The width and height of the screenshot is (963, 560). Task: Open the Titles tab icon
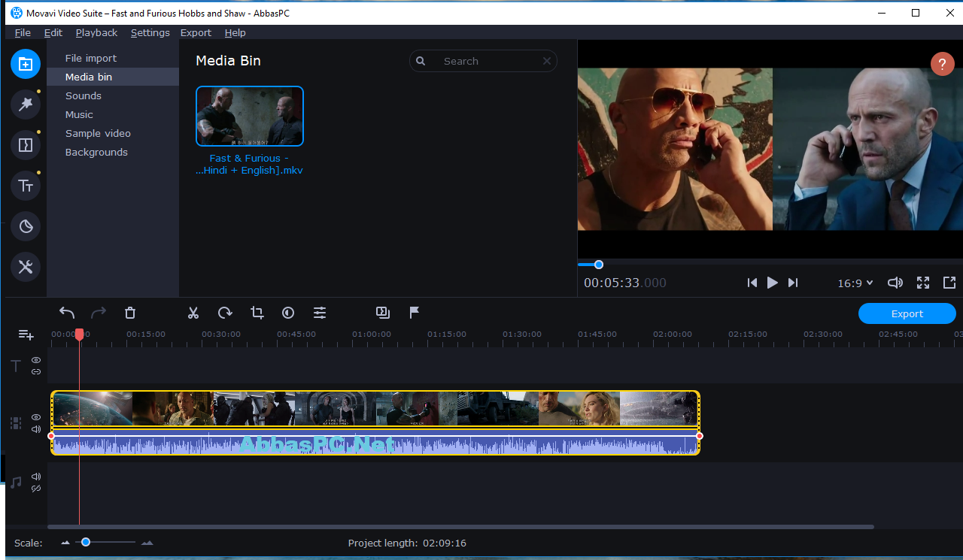tap(26, 186)
